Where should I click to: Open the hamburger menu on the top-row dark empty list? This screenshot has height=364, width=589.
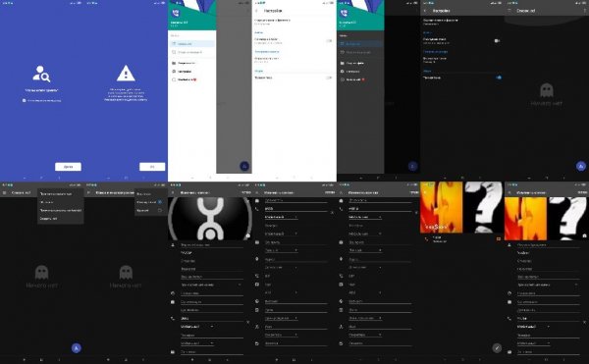tap(509, 11)
